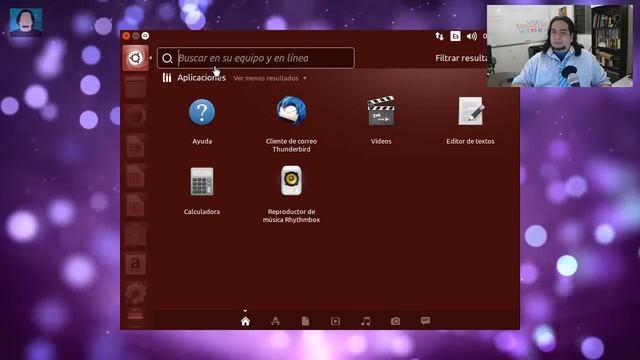The width and height of the screenshot is (640, 360).
Task: Open Amazon launcher icon in dock
Action: tap(135, 264)
